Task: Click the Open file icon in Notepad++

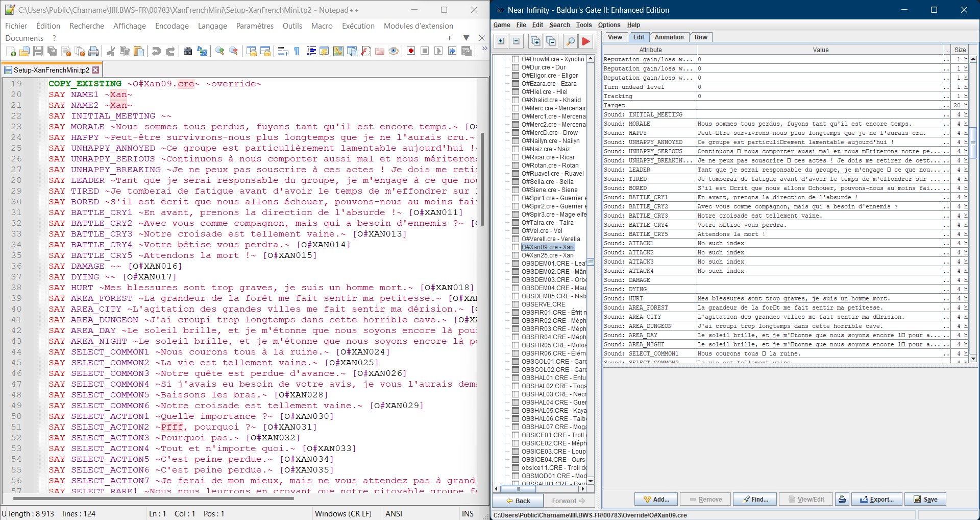Action: click(24, 51)
